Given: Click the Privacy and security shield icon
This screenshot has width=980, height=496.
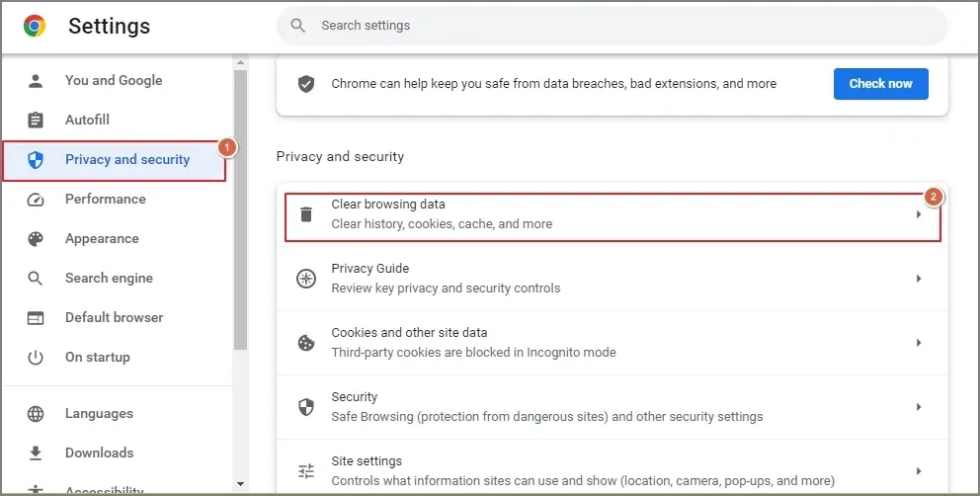Looking at the screenshot, I should pos(36,160).
